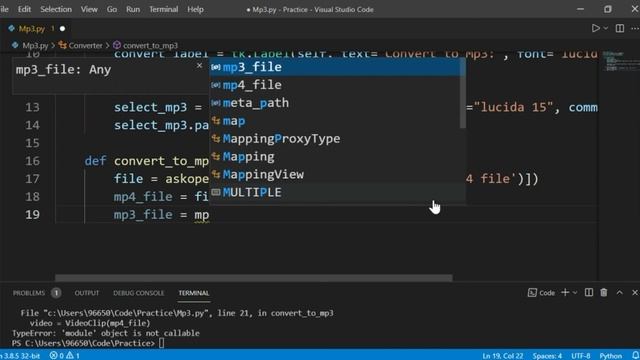The height and width of the screenshot is (360, 640).
Task: Open the Edit menu
Action: (24, 9)
